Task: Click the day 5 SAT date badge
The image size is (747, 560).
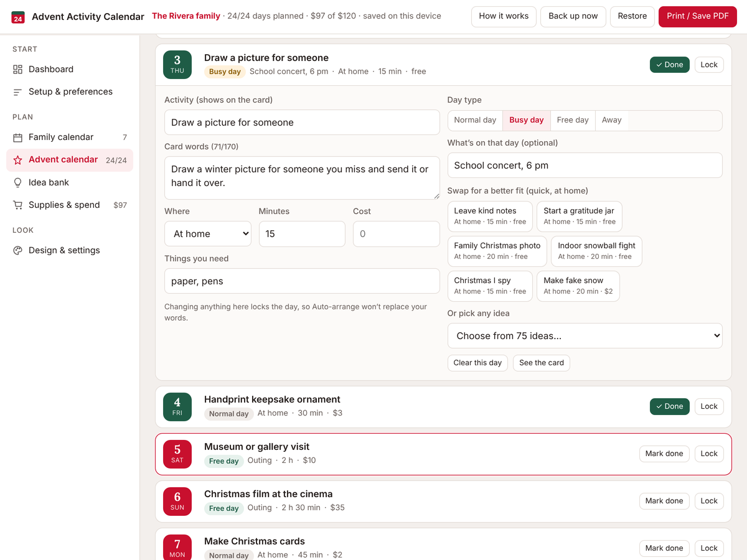Action: [x=177, y=454]
